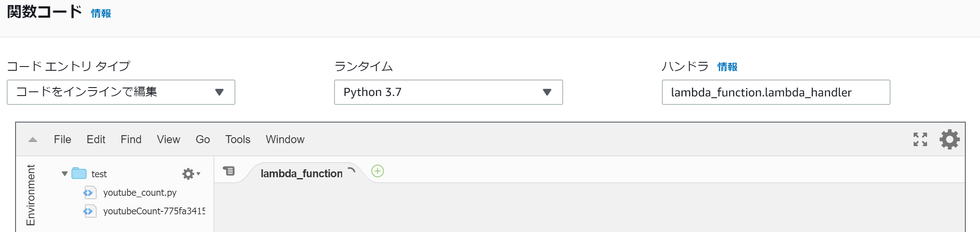Click 情報 link next to 関数コード
The width and height of the screenshot is (980, 232).
[101, 13]
